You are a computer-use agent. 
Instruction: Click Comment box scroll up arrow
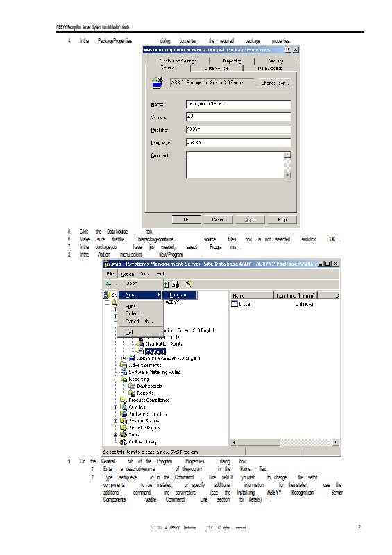(287, 155)
